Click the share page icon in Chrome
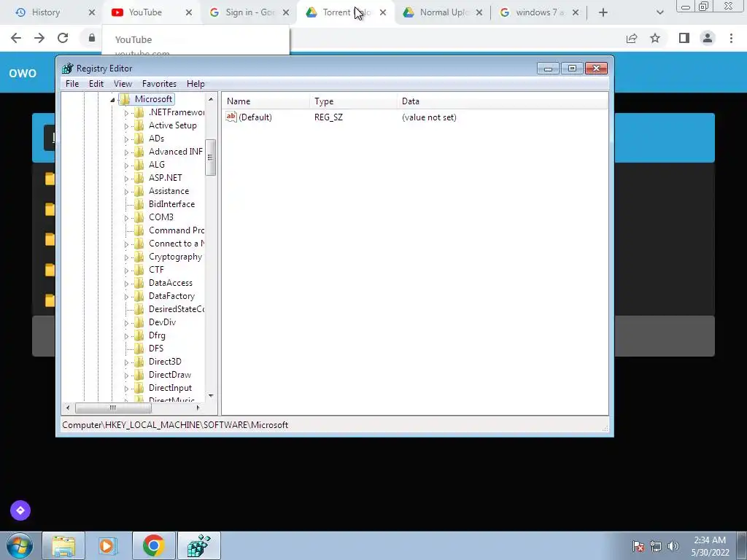The height and width of the screenshot is (560, 747). [x=632, y=38]
